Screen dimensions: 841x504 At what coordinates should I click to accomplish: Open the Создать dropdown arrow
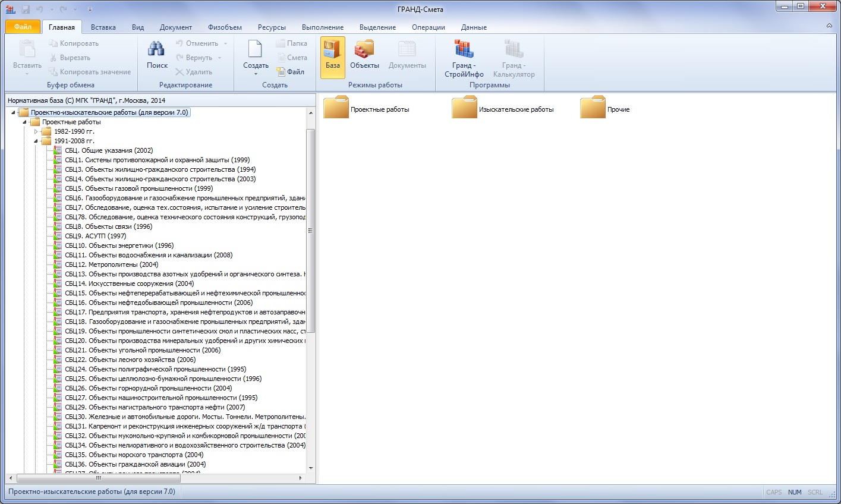click(256, 74)
